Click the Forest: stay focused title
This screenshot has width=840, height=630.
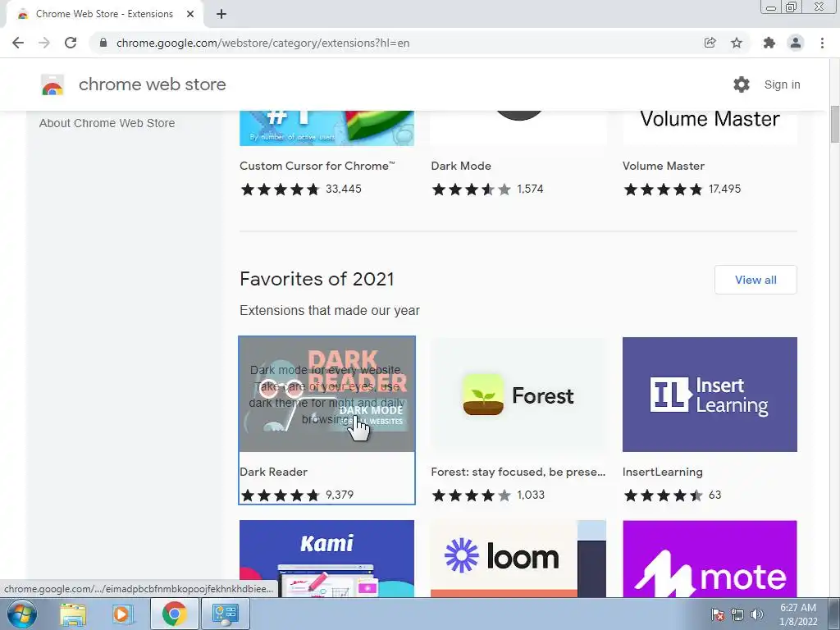pos(518,472)
